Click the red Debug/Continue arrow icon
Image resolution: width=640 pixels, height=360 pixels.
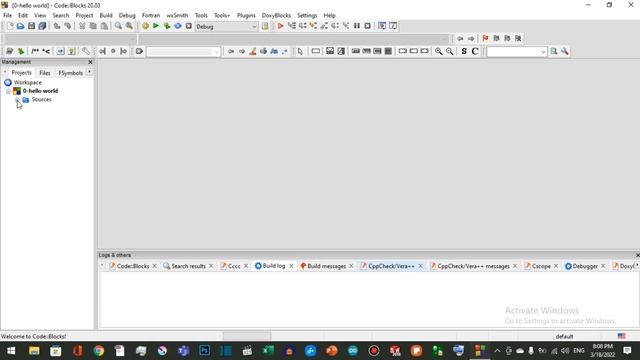(280, 26)
